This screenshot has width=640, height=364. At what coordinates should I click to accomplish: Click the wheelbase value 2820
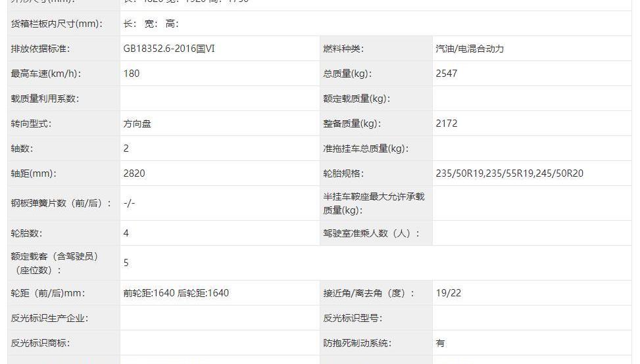click(134, 173)
